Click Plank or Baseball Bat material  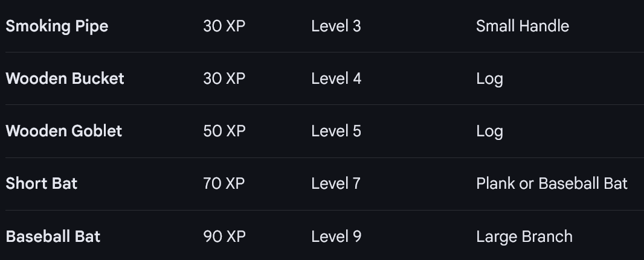(x=552, y=183)
